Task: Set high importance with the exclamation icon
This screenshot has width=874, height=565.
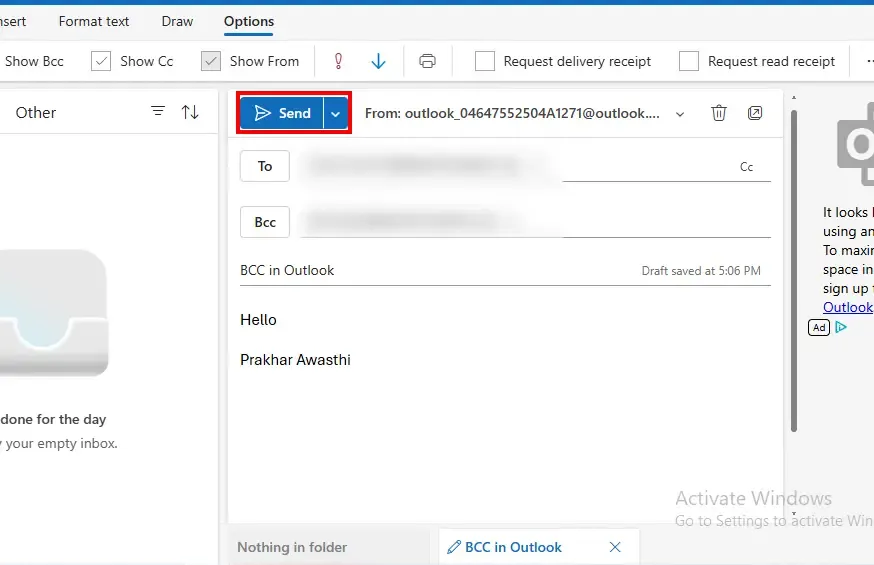Action: (338, 61)
